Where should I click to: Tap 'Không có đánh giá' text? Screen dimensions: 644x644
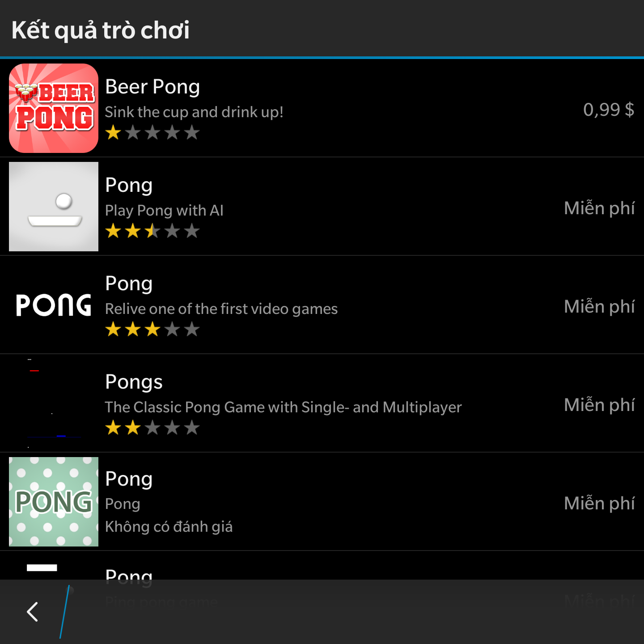tap(169, 527)
